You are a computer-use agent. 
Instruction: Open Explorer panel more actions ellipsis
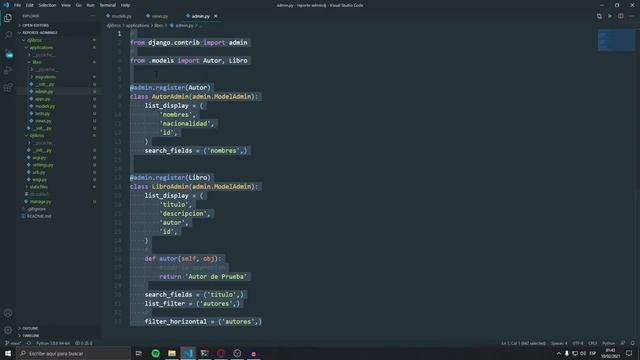(x=93, y=16)
